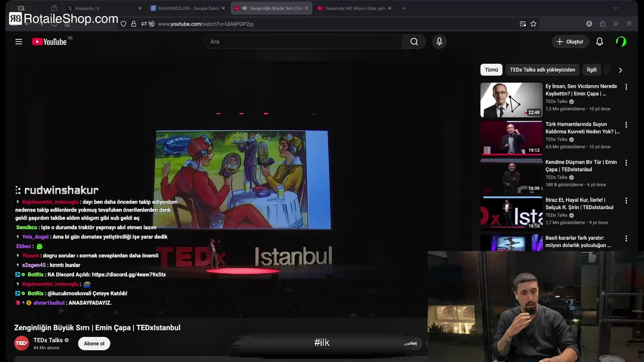Expand the list all tabs dropdown
The width and height of the screenshot is (644, 362).
615,8
